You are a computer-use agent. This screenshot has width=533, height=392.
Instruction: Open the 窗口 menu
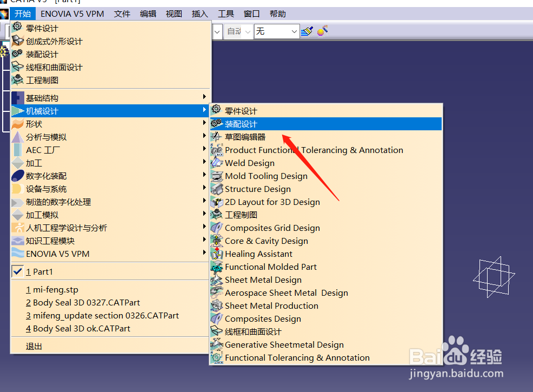pos(252,14)
